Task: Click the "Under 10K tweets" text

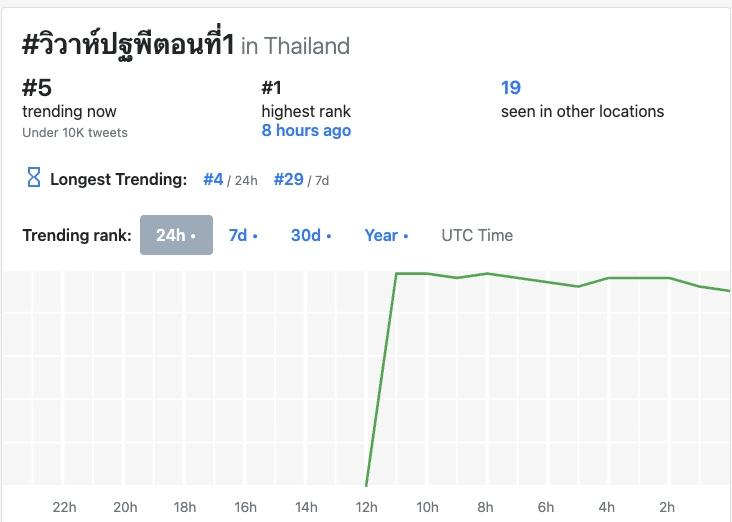Action: (75, 132)
